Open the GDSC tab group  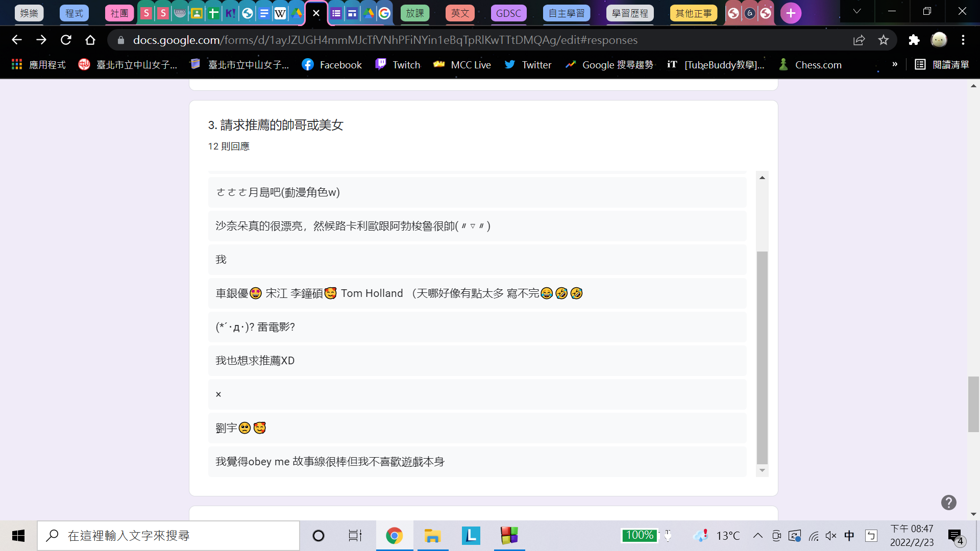point(508,13)
